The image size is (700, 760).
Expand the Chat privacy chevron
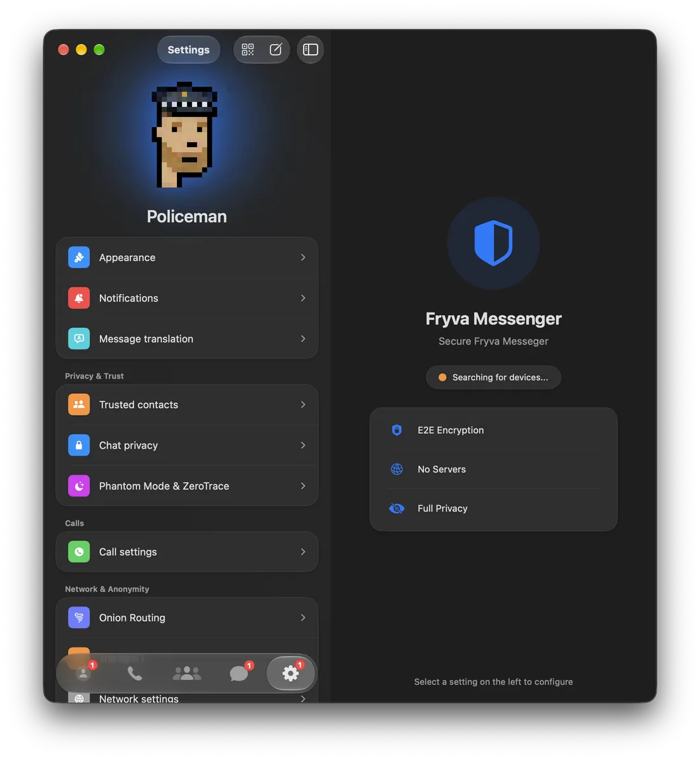[x=304, y=446]
